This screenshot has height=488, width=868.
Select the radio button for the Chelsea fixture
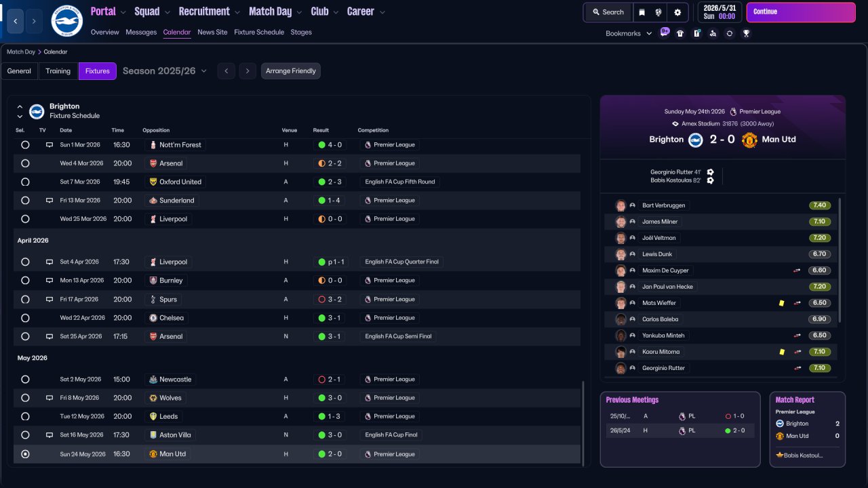tap(25, 318)
